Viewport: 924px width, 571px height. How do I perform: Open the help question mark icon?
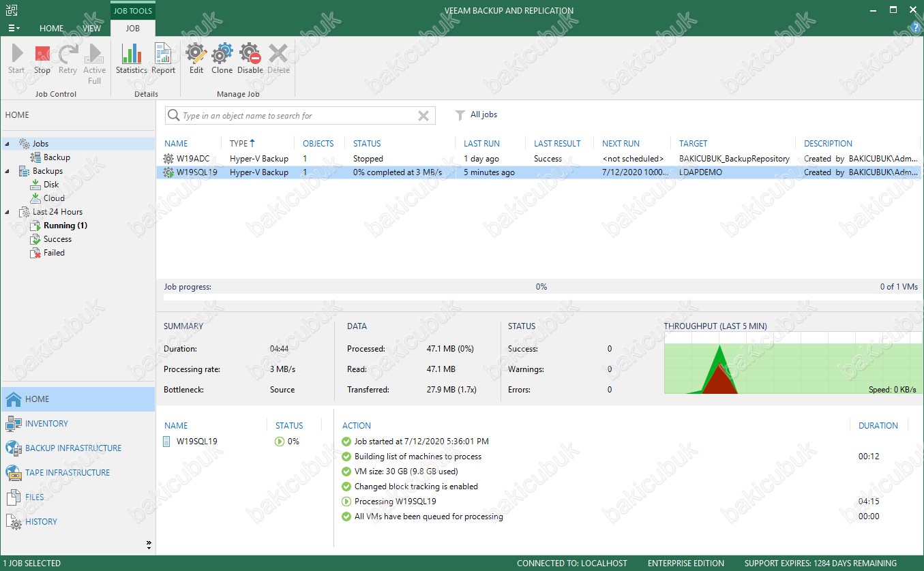pos(916,27)
